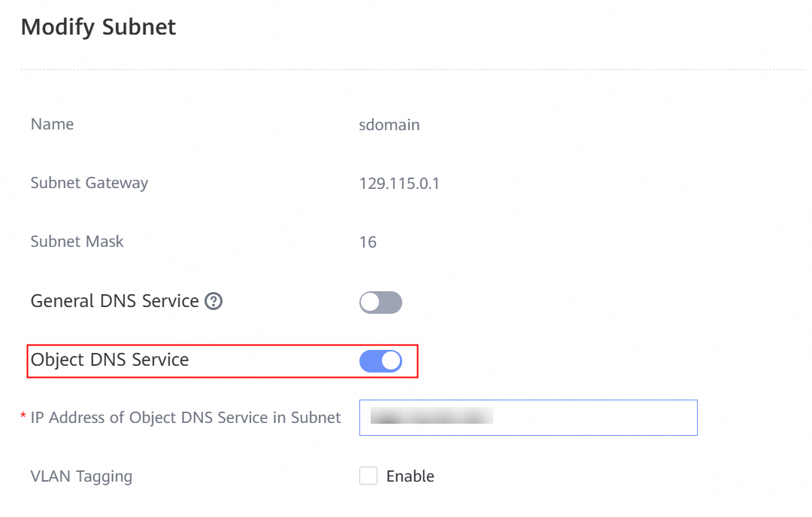The image size is (812, 517).
Task: Enable the General DNS Service toggle
Action: tap(380, 303)
